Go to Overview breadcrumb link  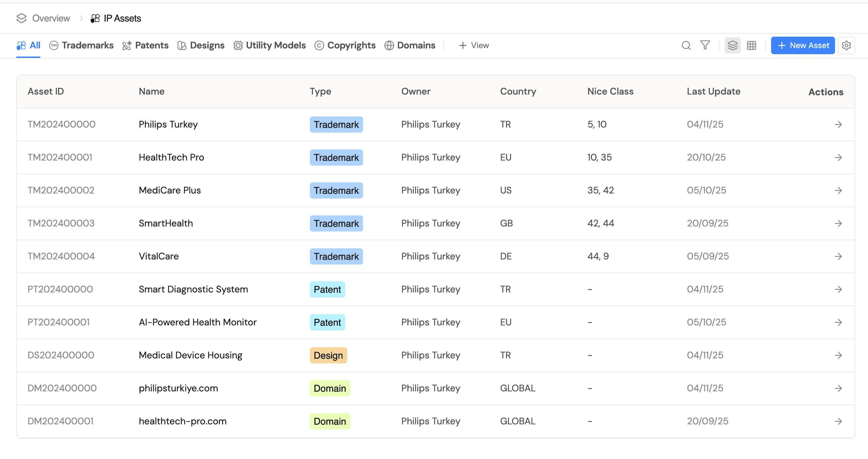pos(51,18)
